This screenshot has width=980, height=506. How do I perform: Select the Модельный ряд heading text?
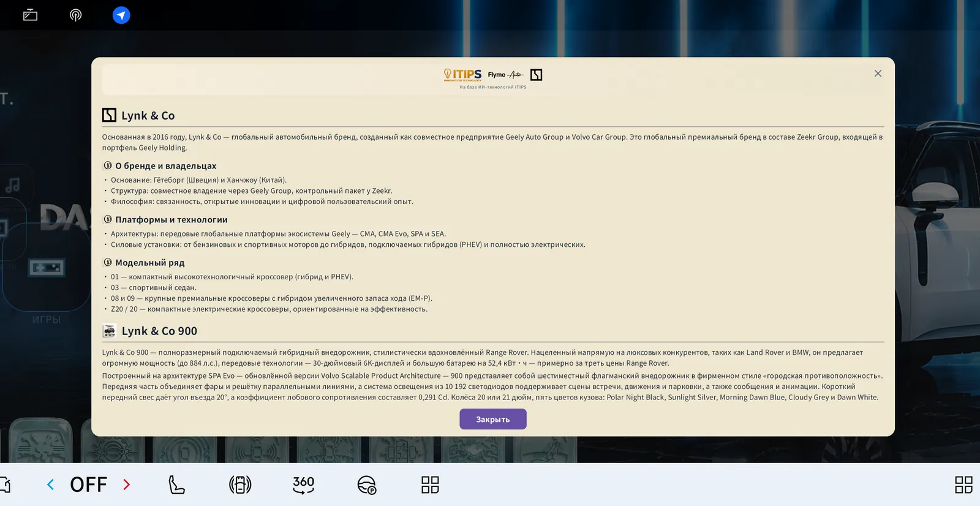coord(150,263)
